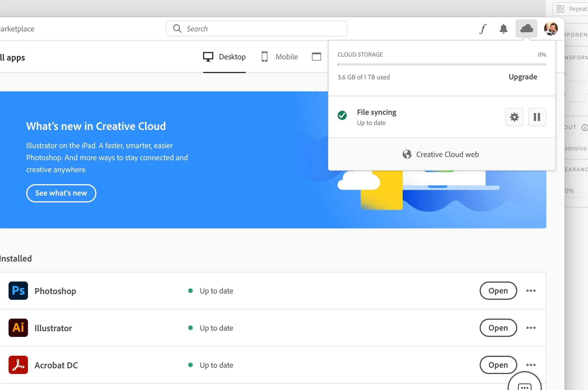Open file syncing settings gear
Screen dimensions: 588x390
[x=514, y=117]
